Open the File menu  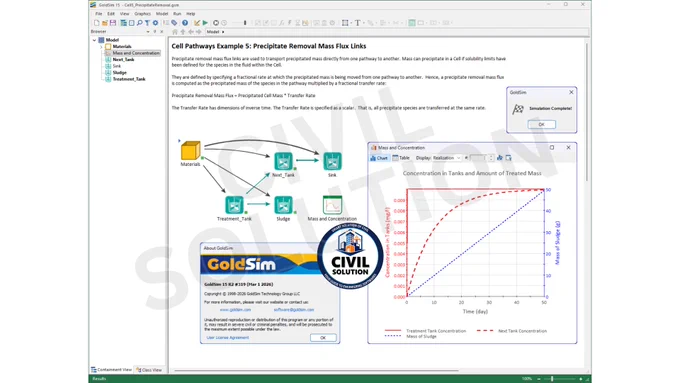pyautogui.click(x=99, y=14)
